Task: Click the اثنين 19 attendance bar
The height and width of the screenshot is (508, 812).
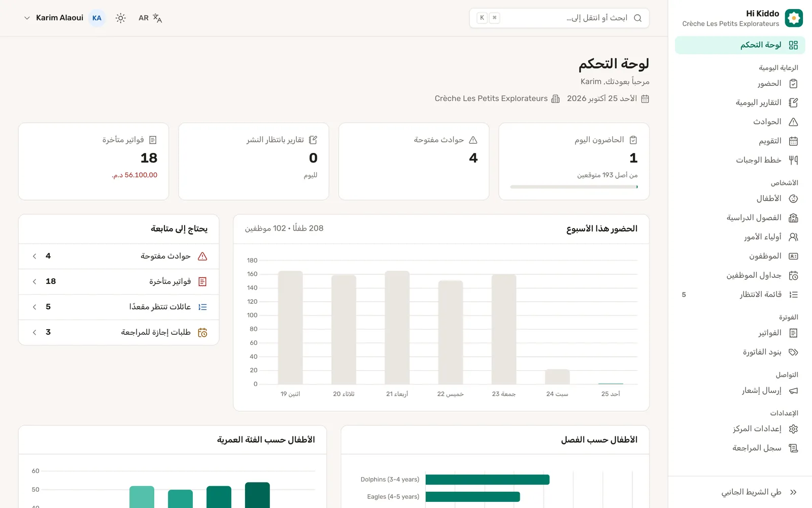Action: point(290,328)
